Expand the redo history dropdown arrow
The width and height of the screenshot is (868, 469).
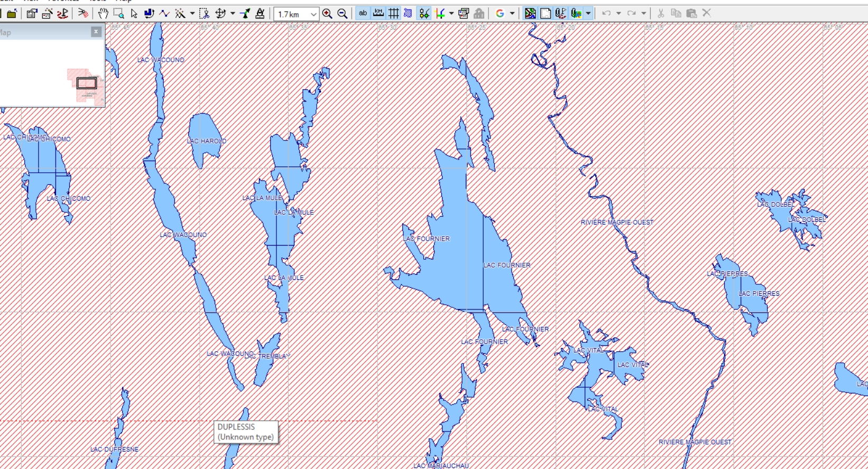click(x=643, y=14)
